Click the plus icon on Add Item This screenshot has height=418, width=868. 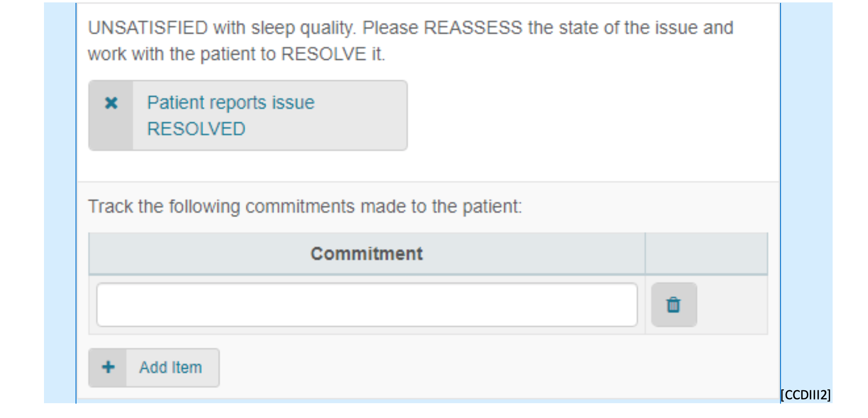(x=108, y=367)
